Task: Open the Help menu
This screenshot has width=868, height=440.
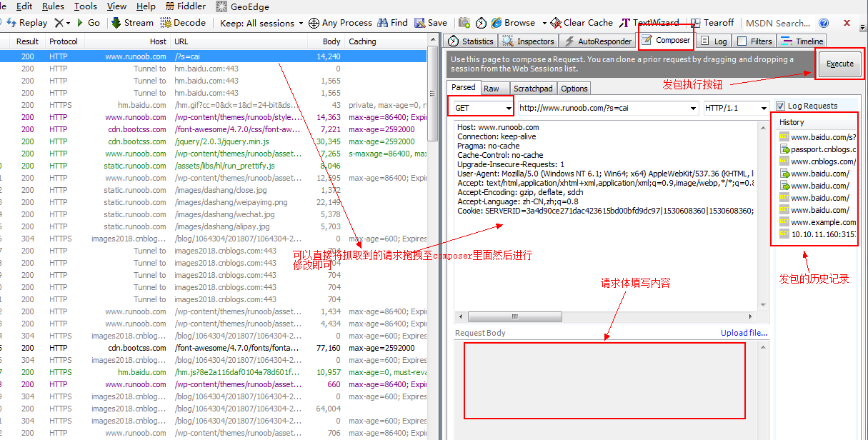Action: click(x=146, y=6)
